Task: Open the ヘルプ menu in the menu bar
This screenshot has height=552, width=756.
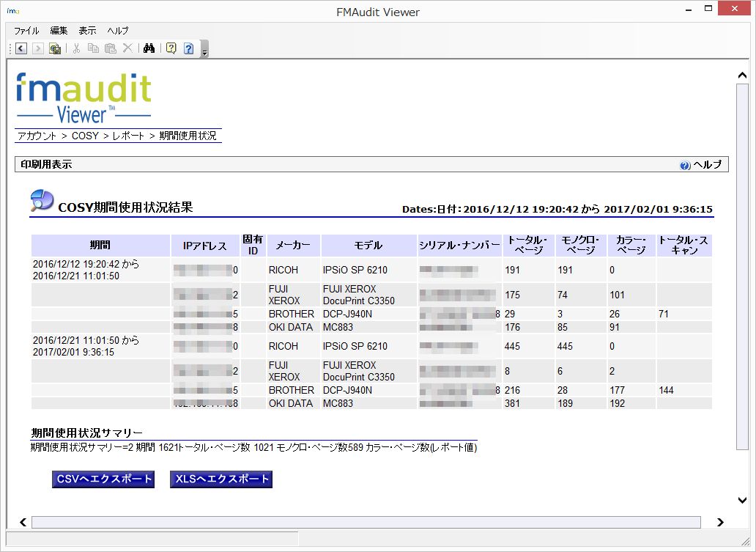Action: click(x=118, y=31)
